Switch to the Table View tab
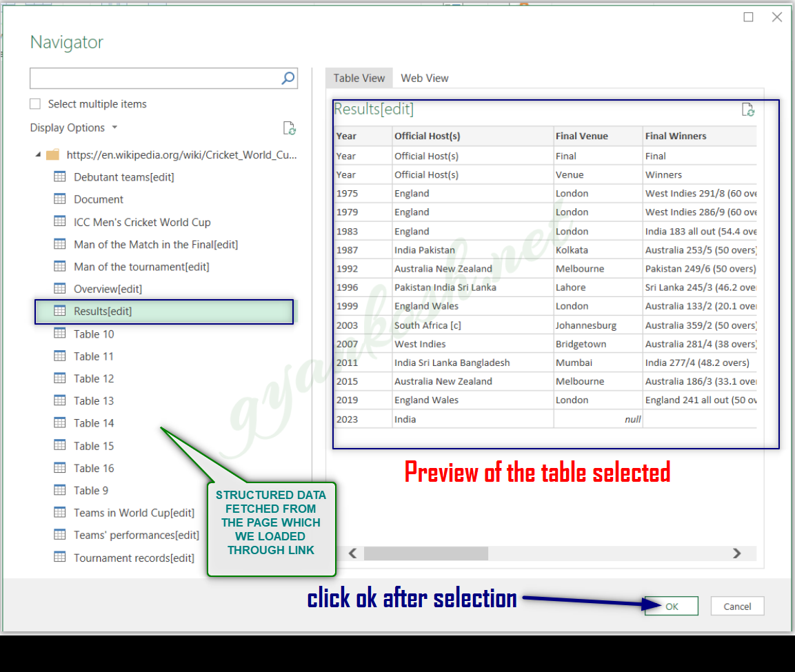This screenshot has height=672, width=795. [x=359, y=78]
